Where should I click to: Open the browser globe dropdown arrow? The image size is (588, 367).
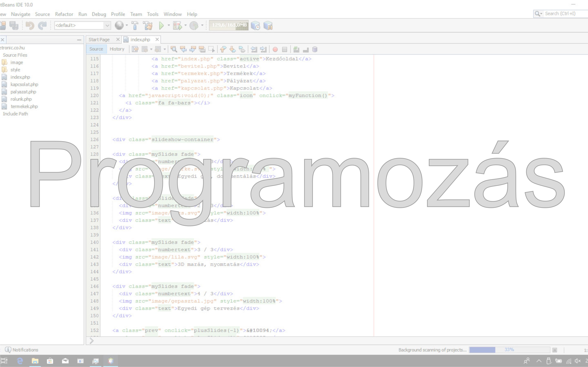point(126,25)
